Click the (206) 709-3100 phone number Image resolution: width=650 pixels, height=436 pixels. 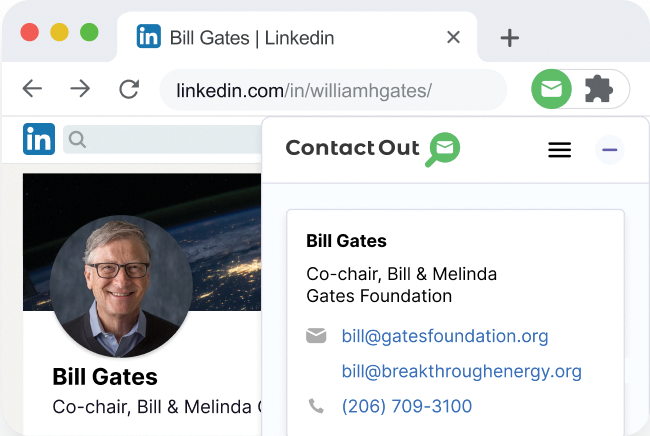pyautogui.click(x=406, y=406)
